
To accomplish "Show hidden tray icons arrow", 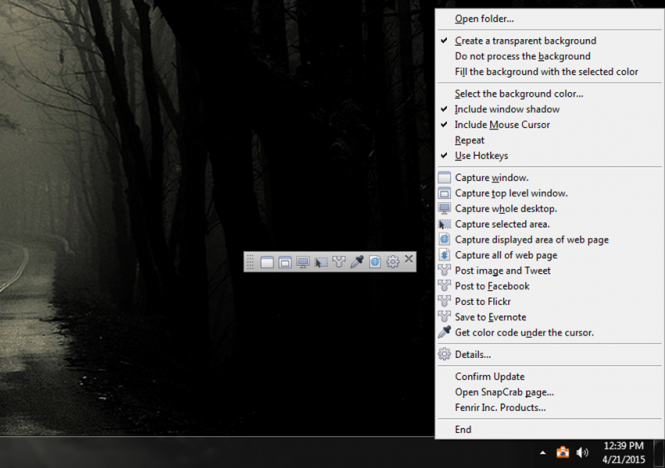I will coord(543,453).
